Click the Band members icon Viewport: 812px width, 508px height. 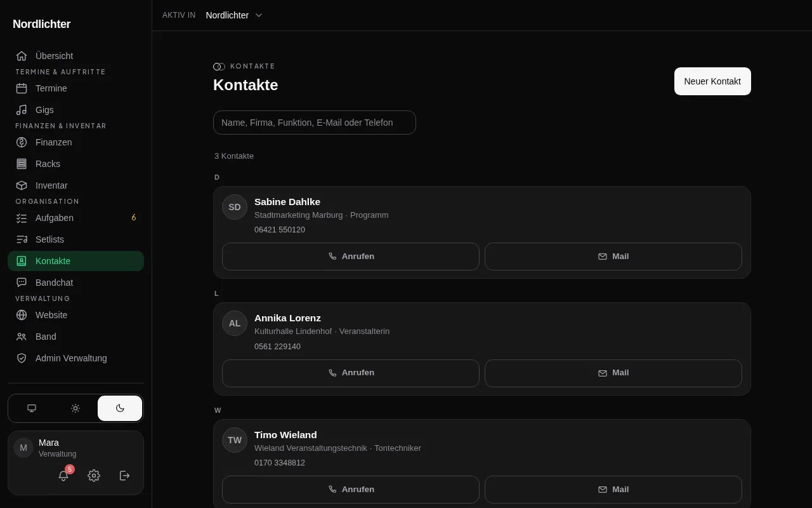22,337
